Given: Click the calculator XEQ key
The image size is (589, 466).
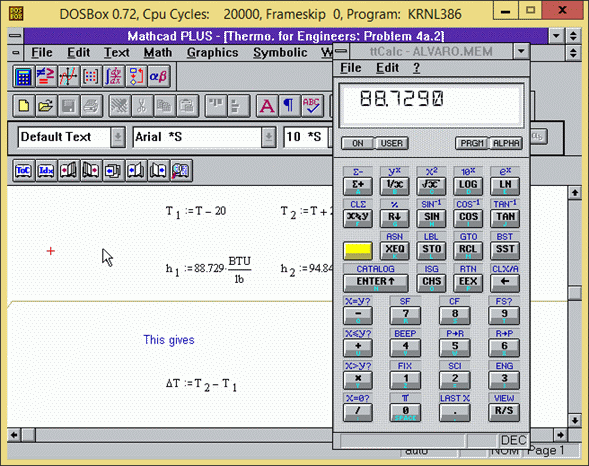Looking at the screenshot, I should (x=394, y=250).
